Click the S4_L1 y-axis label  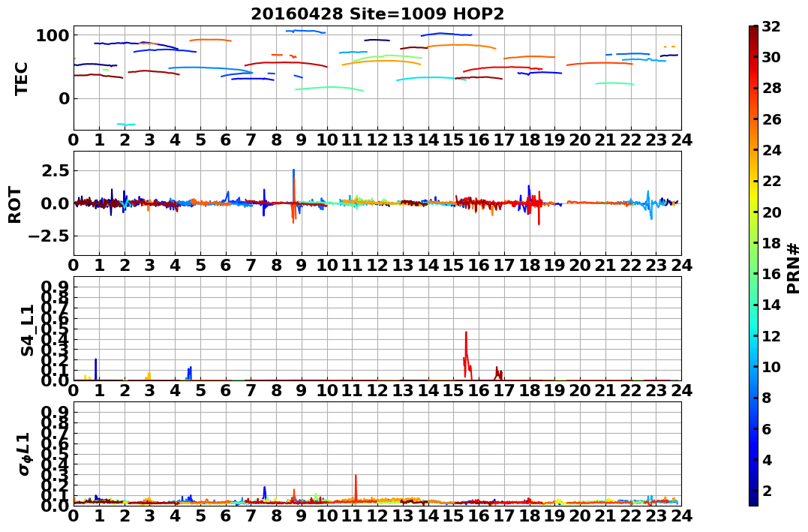[27, 330]
